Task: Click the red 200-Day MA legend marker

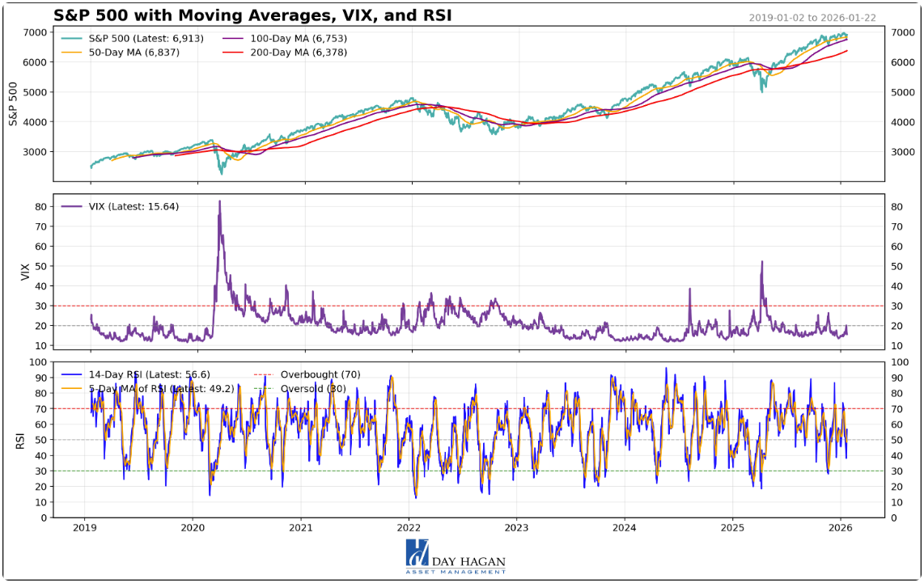Action: tap(231, 52)
